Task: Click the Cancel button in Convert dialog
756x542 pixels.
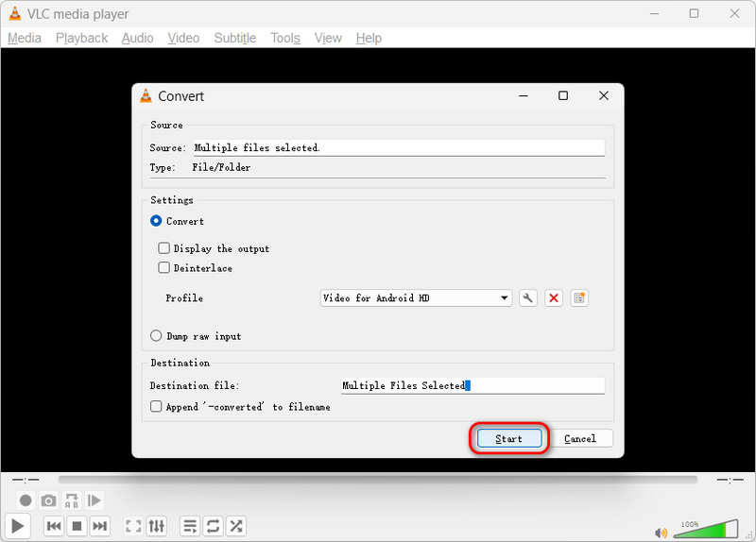Action: 581,438
